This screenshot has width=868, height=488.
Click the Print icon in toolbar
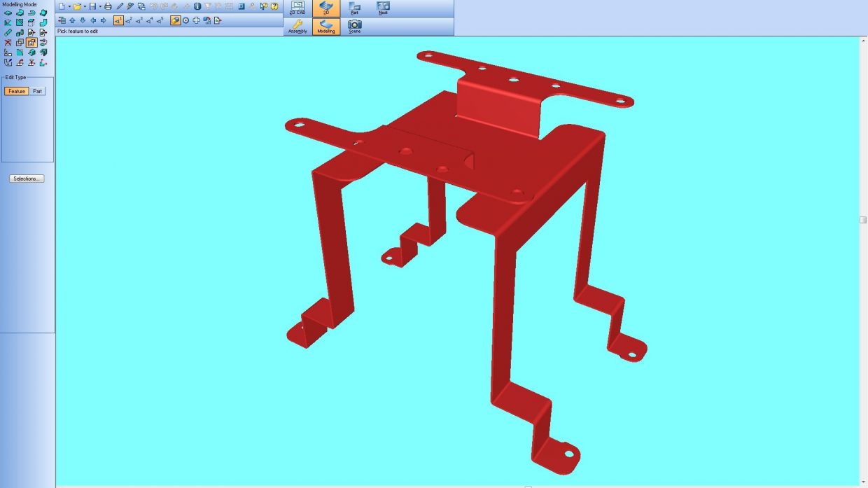(x=108, y=6)
